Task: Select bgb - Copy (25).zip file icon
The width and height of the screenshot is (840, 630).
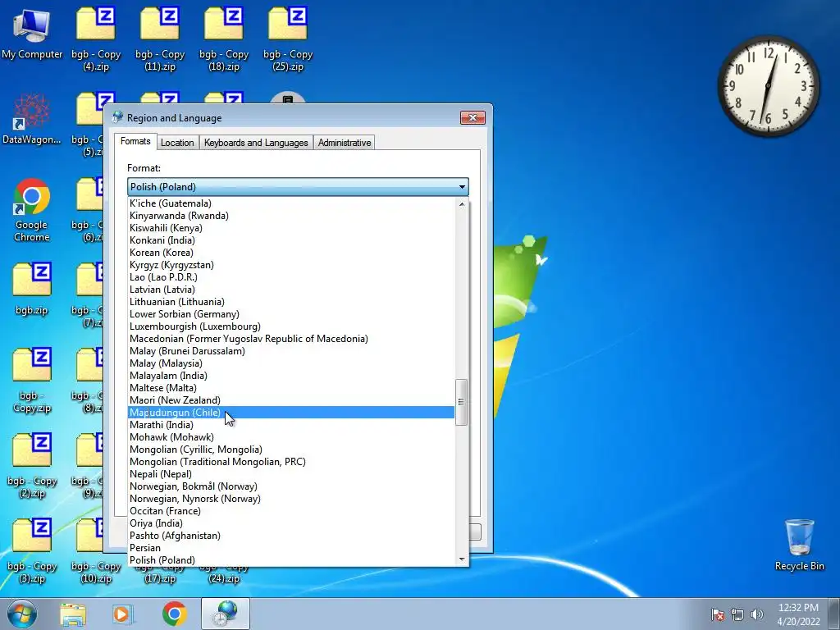Action: pos(288,39)
